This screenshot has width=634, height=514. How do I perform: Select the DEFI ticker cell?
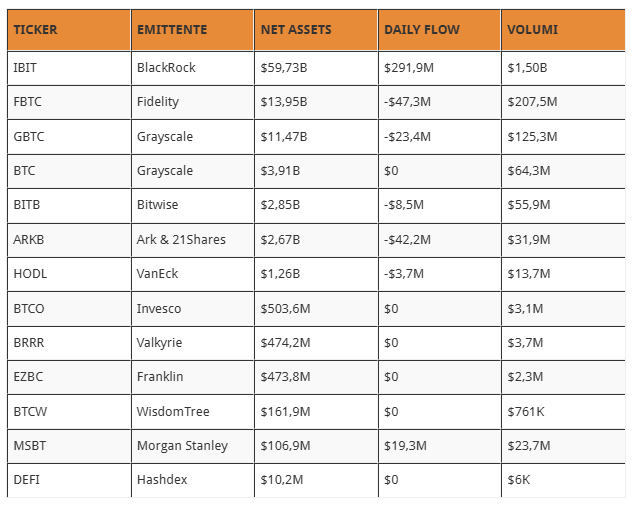(69, 480)
